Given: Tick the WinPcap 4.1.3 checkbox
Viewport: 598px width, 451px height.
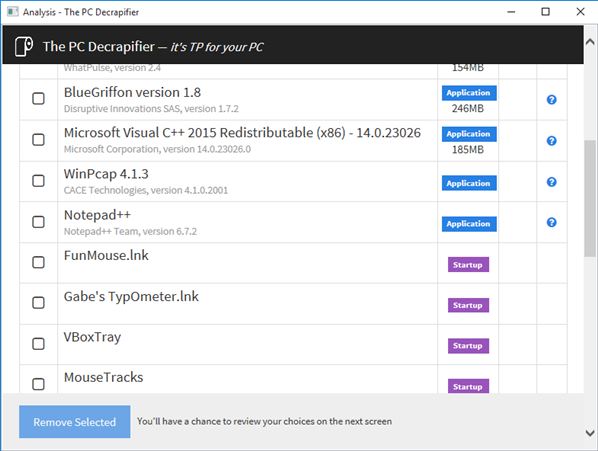Looking at the screenshot, I should pyautogui.click(x=38, y=181).
